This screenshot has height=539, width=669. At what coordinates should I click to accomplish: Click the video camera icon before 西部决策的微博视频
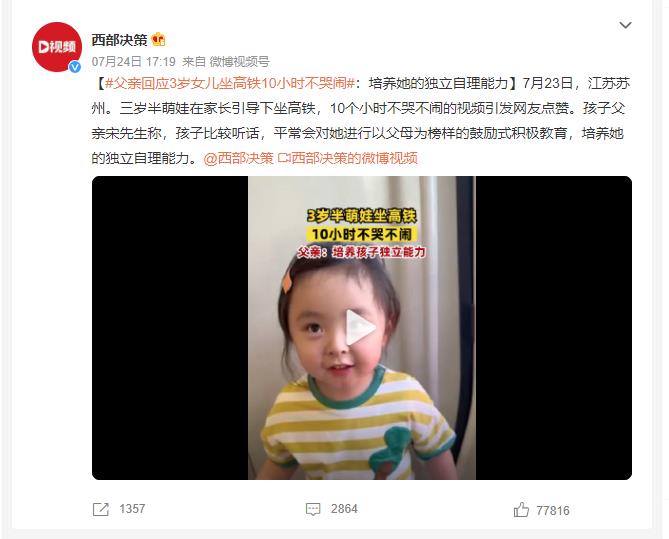coord(284,158)
